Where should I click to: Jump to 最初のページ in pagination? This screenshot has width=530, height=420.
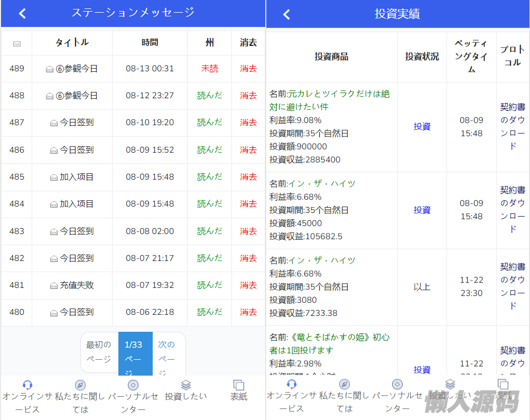pos(99,352)
